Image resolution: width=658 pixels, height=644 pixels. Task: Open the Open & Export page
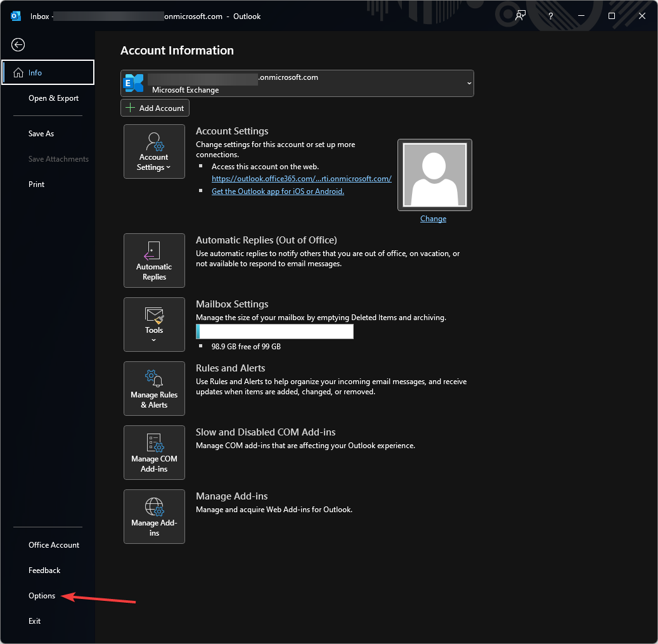pos(53,98)
